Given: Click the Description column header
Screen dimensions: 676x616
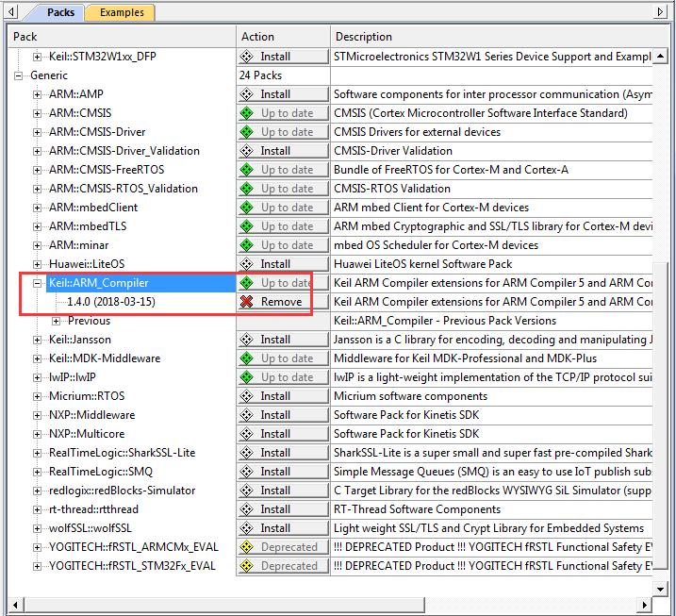Looking at the screenshot, I should (500, 37).
